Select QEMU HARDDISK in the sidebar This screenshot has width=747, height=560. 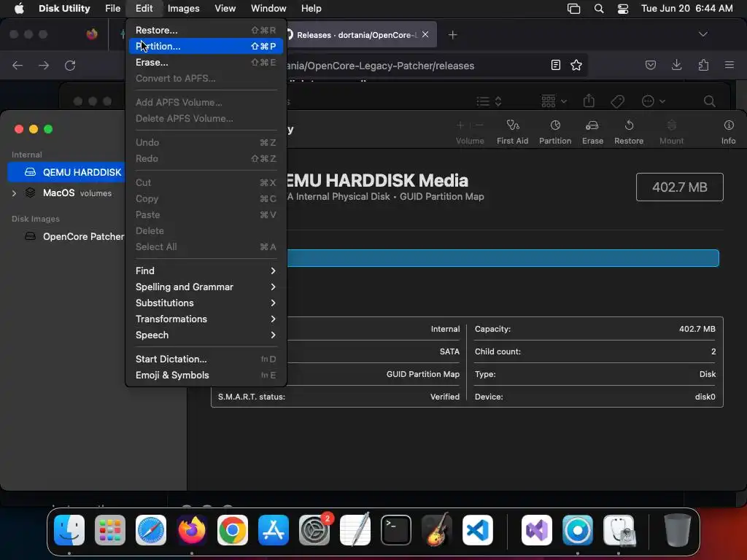coord(66,172)
